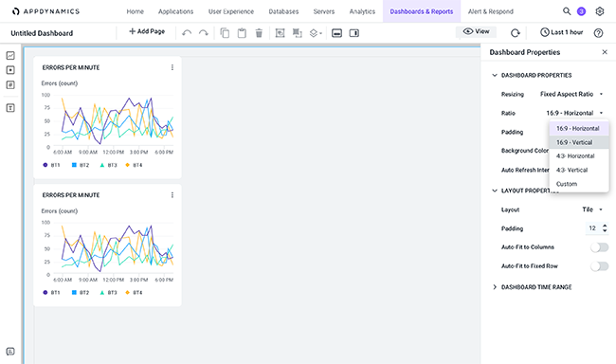Viewport: 616px width, 364px height.
Task: Toggle View mode with eye icon
Action: point(476,31)
